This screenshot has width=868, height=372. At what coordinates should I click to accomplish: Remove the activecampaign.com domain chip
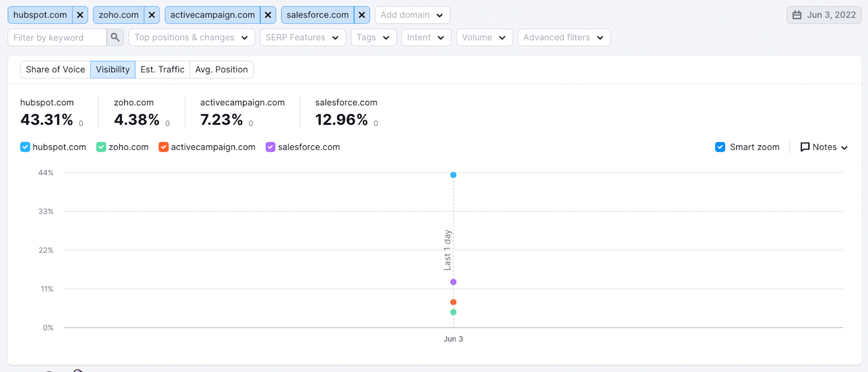268,15
